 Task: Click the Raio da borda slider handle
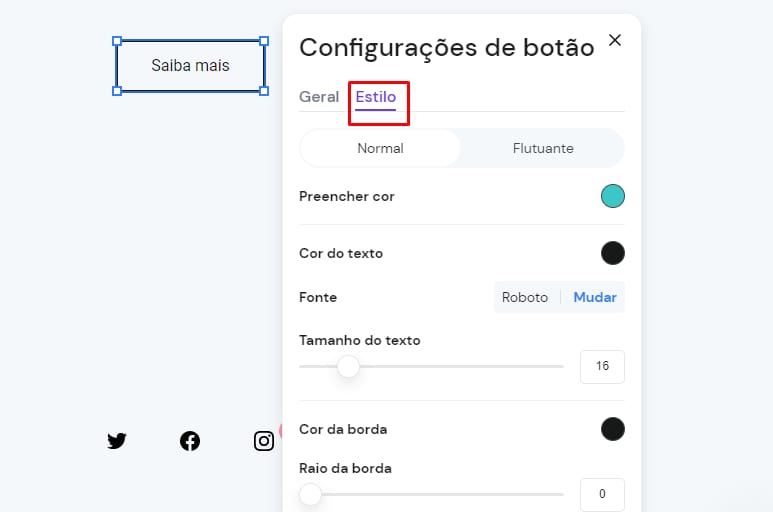pos(311,494)
